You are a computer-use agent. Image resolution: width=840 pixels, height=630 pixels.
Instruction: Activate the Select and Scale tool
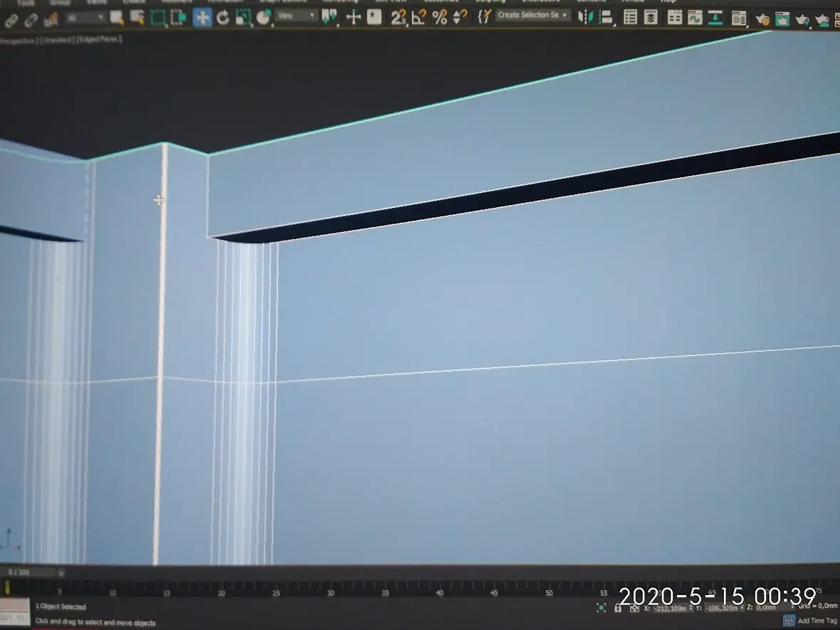[243, 18]
